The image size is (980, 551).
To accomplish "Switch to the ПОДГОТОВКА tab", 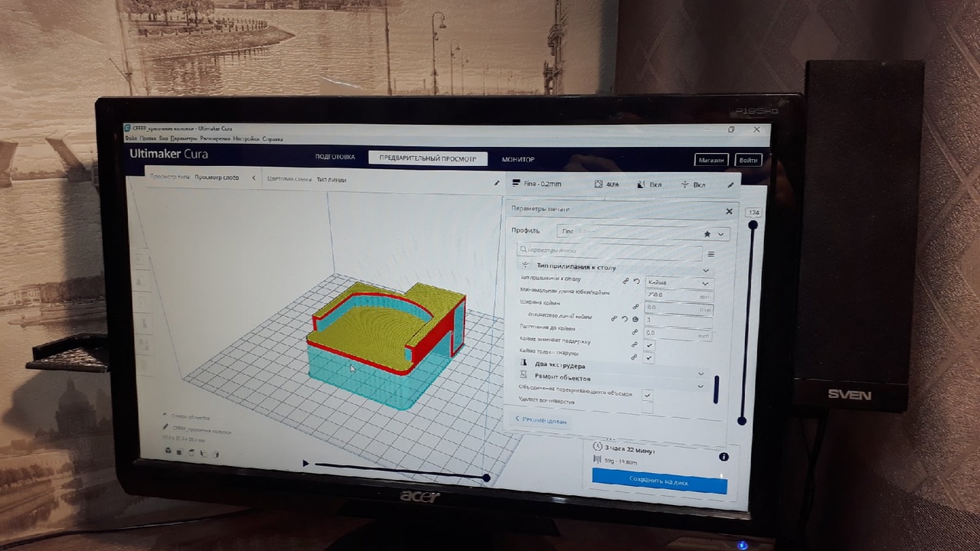I will click(x=335, y=157).
